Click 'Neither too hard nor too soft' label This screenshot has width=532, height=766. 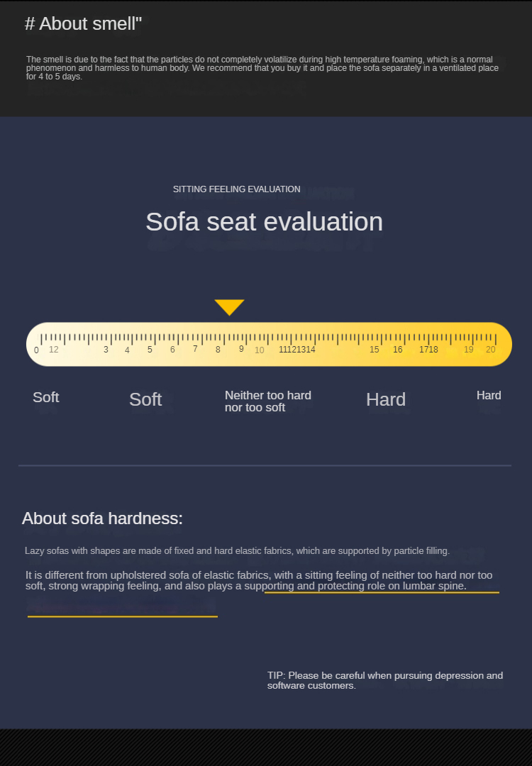[267, 401]
